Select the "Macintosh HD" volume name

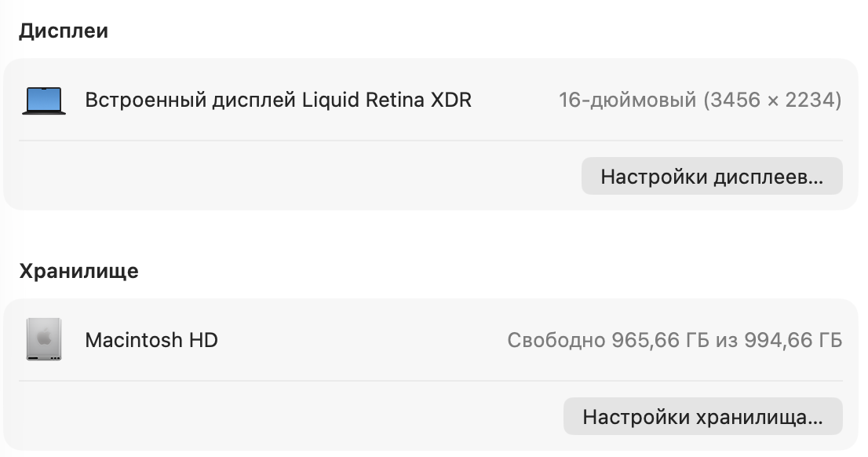coord(151,340)
